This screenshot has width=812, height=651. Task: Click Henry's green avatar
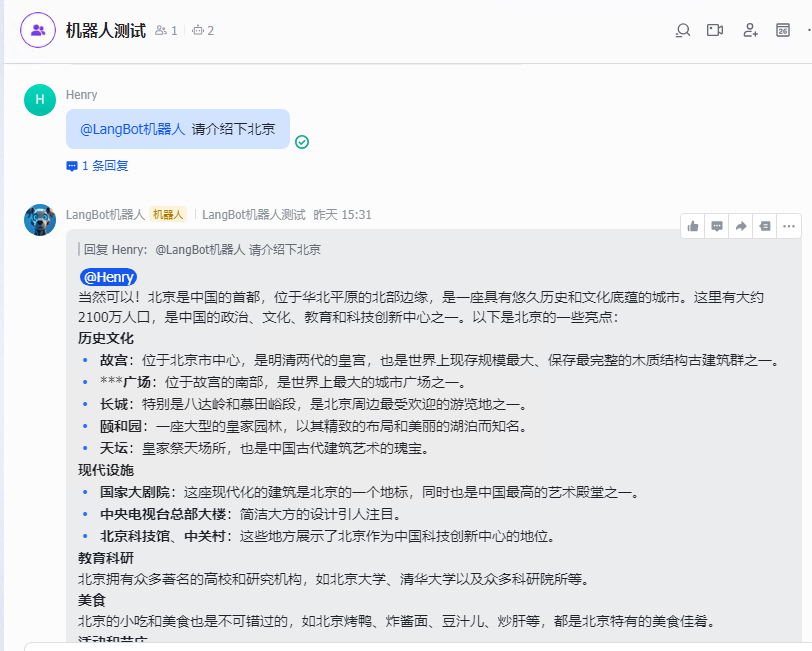[x=40, y=99]
